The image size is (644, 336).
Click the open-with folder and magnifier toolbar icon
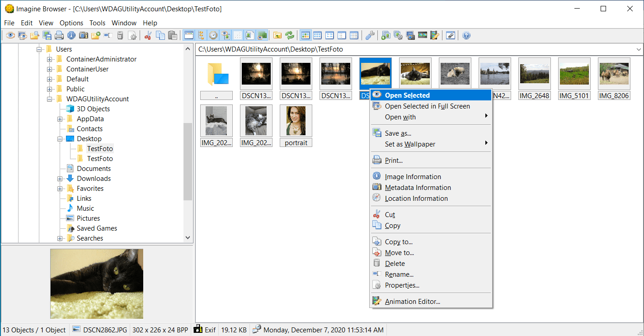[35, 35]
